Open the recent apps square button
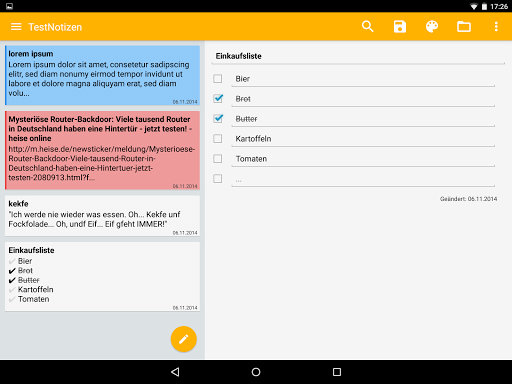512x384 pixels. [337, 372]
